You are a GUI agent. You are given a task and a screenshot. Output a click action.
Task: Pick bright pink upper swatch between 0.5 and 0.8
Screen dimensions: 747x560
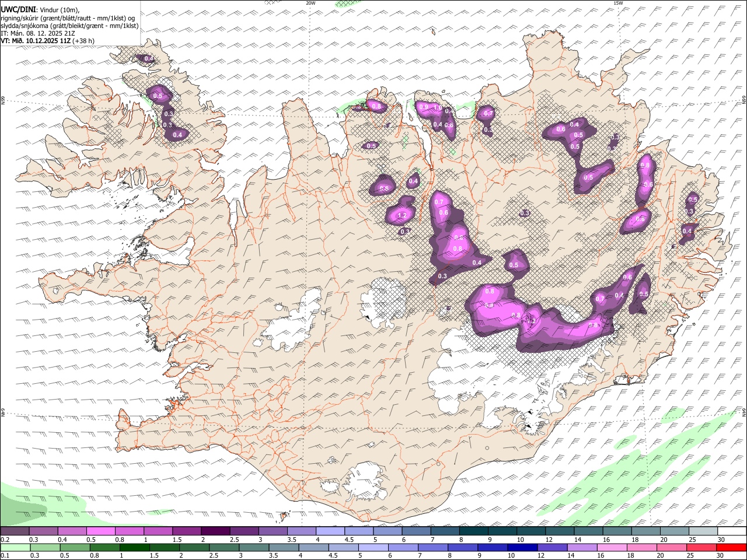pos(100,531)
